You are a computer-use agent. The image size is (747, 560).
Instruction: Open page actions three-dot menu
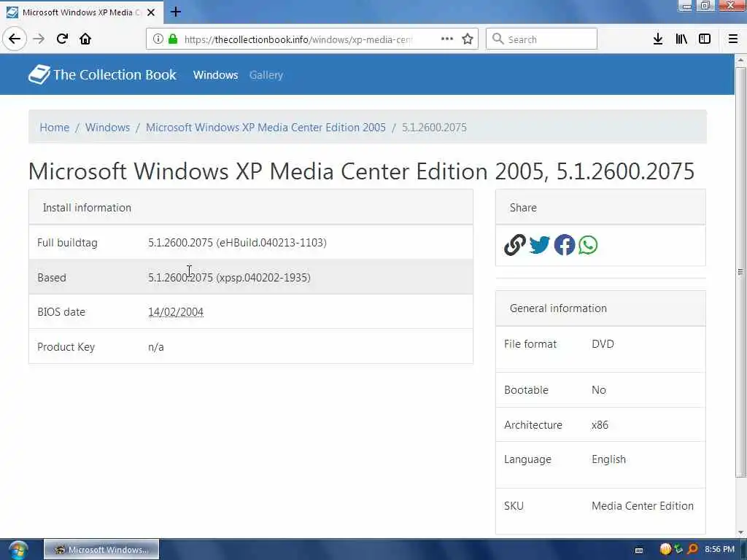click(447, 39)
